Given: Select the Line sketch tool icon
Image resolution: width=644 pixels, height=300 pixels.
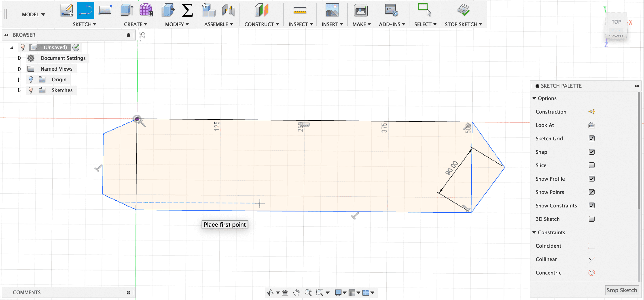Looking at the screenshot, I should coord(86,11).
